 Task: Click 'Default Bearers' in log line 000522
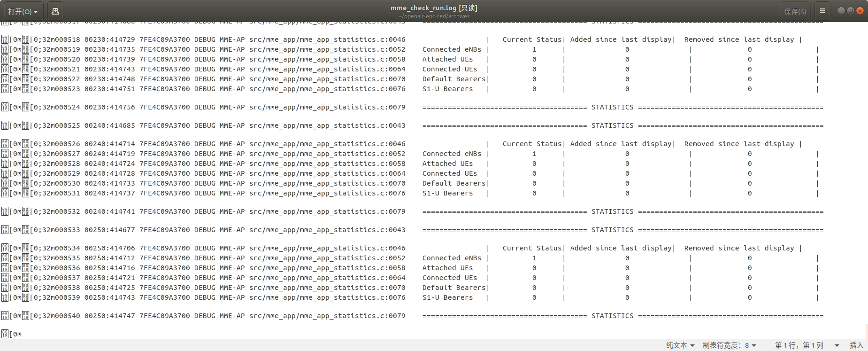(453, 79)
